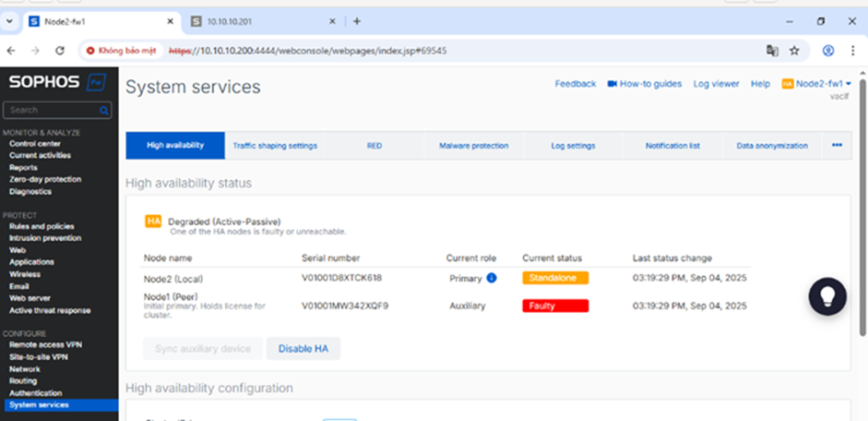Open the Notification list tab
This screenshot has width=868, height=421.
tap(672, 146)
